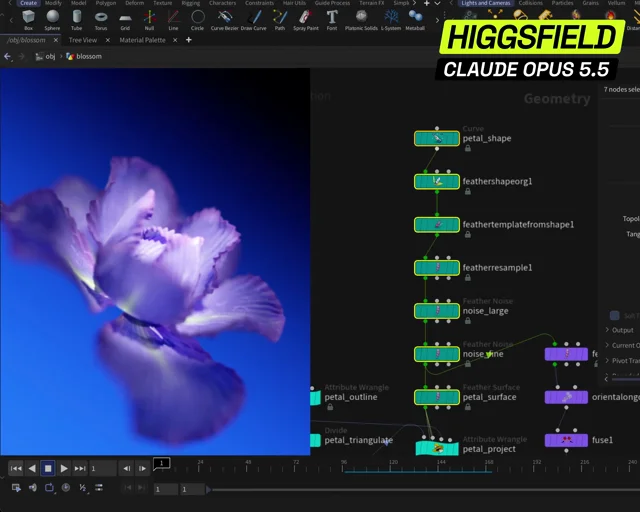Select the Spray Paint tool
Screen dimensions: 640x512
tap(306, 20)
